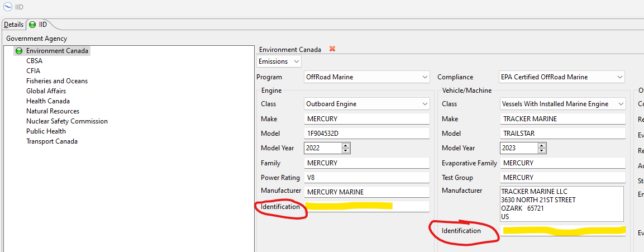
Task: Open Vehicle/Machine Class dropdown
Action: (x=562, y=104)
